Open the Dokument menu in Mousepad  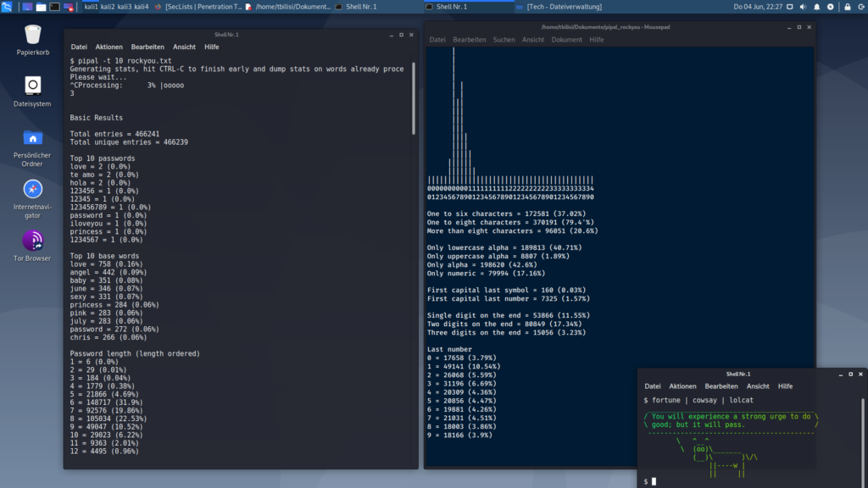pyautogui.click(x=567, y=40)
